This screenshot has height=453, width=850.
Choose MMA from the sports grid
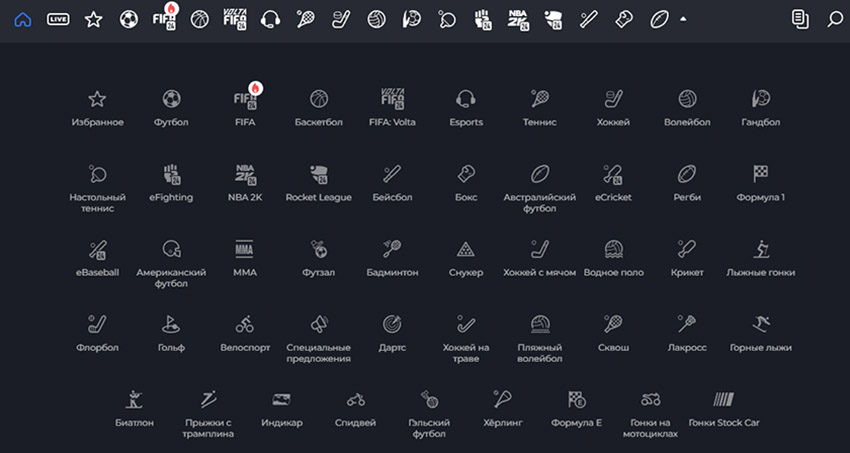pyautogui.click(x=245, y=256)
